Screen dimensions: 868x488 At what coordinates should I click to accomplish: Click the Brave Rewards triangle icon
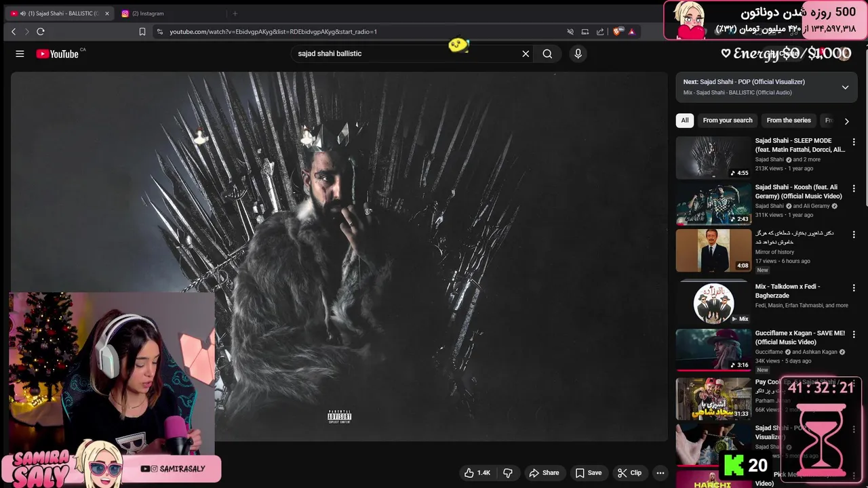click(x=631, y=31)
